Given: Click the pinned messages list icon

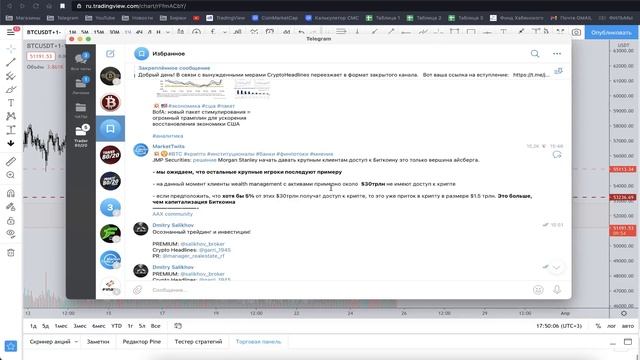Looking at the screenshot, I should [x=558, y=71].
